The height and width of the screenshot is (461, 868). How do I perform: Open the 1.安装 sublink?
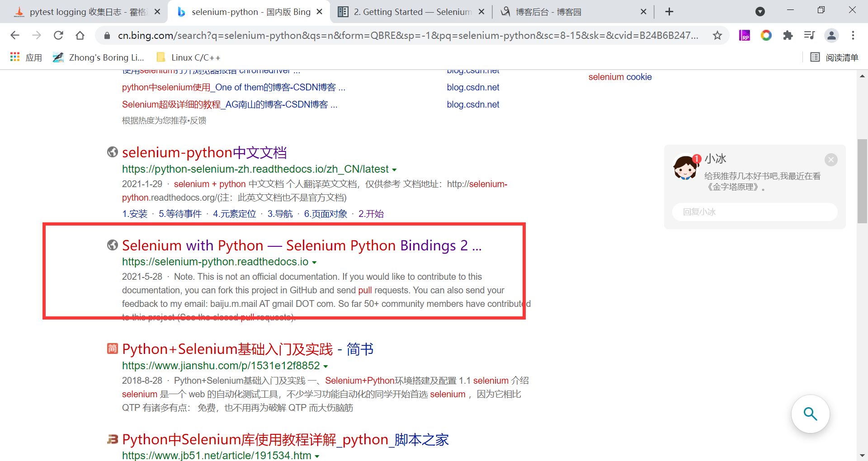(x=135, y=214)
